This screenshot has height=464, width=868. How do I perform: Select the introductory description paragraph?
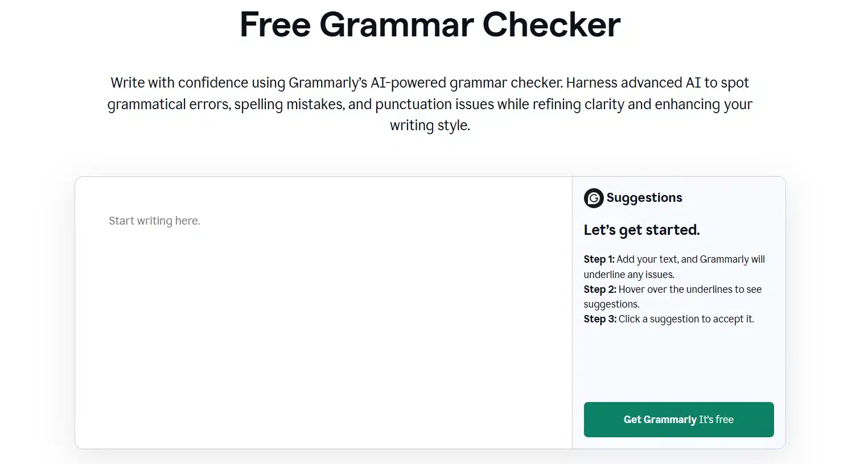pyautogui.click(x=430, y=103)
